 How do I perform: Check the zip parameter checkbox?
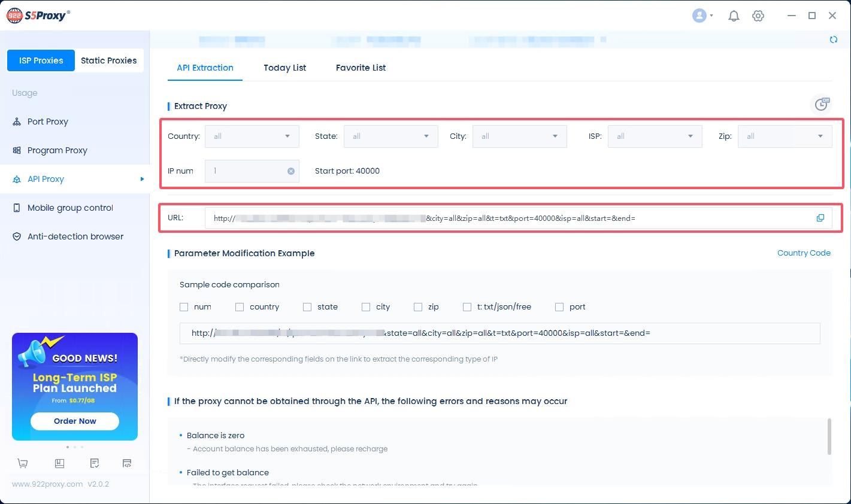click(418, 306)
